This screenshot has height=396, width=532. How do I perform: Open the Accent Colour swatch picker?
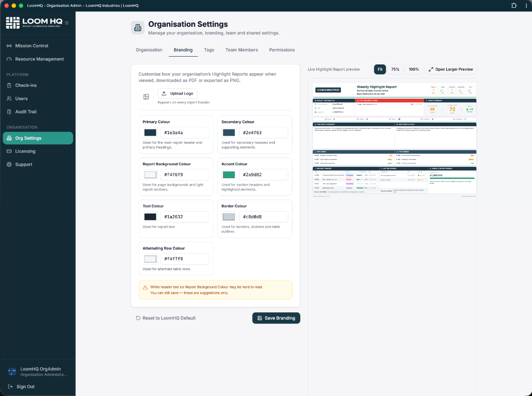pos(229,175)
